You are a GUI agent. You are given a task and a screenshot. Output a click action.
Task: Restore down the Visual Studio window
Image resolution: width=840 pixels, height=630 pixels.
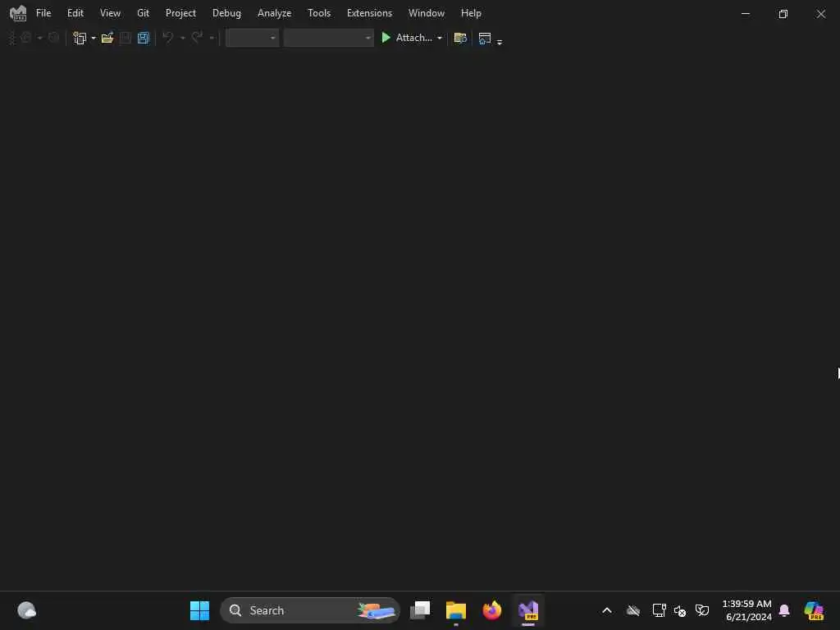pyautogui.click(x=783, y=13)
